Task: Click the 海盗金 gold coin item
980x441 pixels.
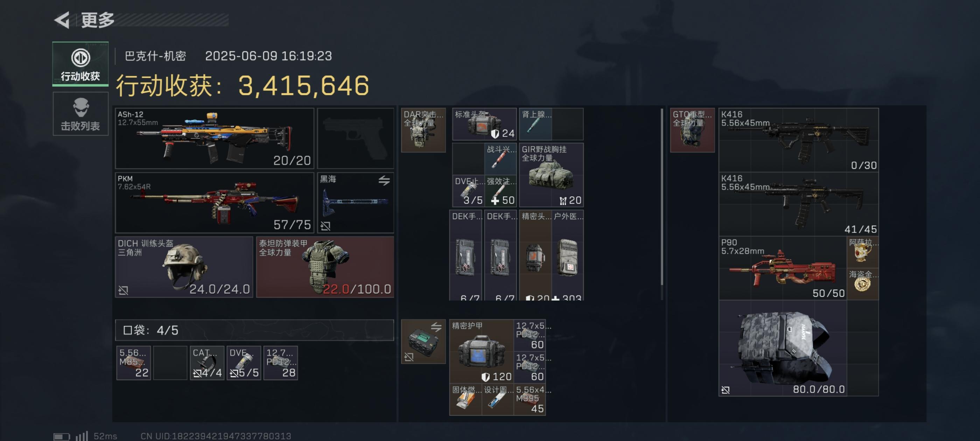Action: point(862,284)
